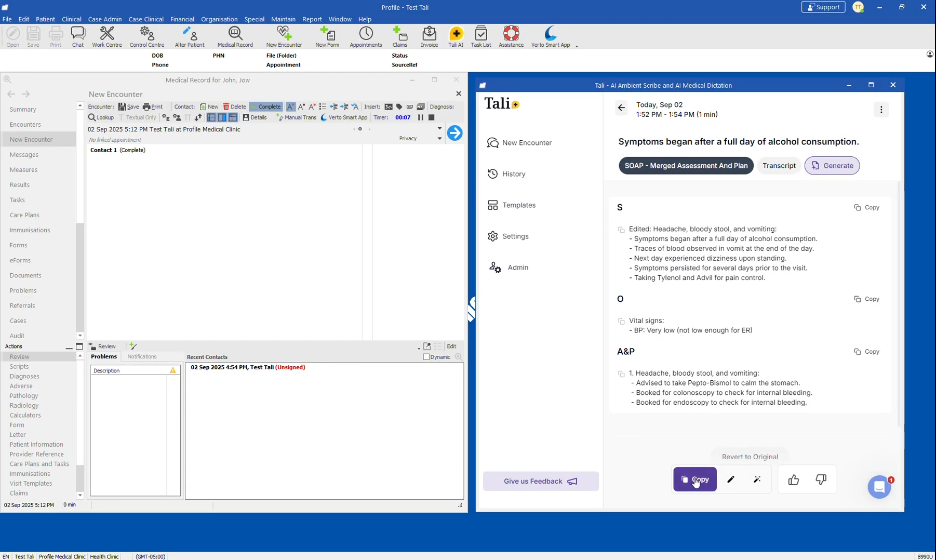Toggle the Textual Only option
The height and width of the screenshot is (560, 936).
(138, 118)
